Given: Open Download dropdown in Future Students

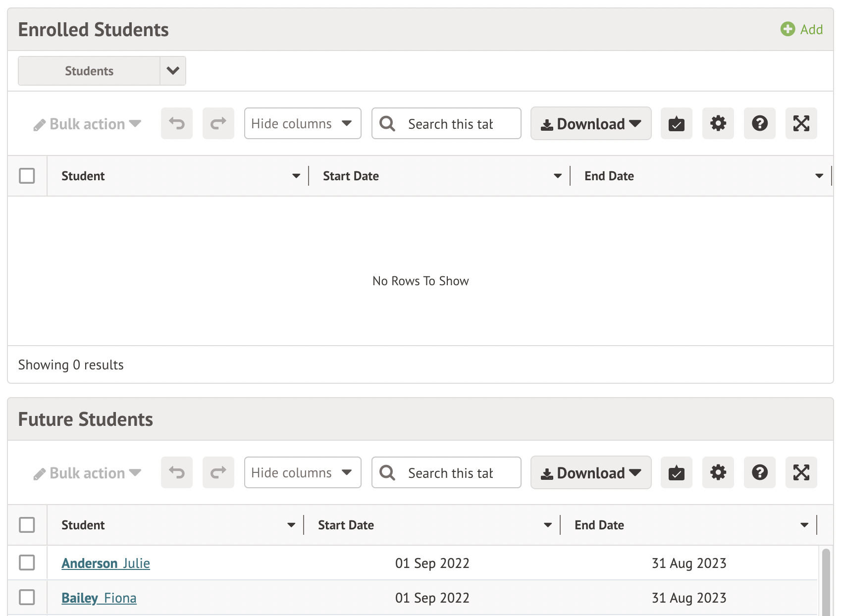Looking at the screenshot, I should [x=590, y=472].
